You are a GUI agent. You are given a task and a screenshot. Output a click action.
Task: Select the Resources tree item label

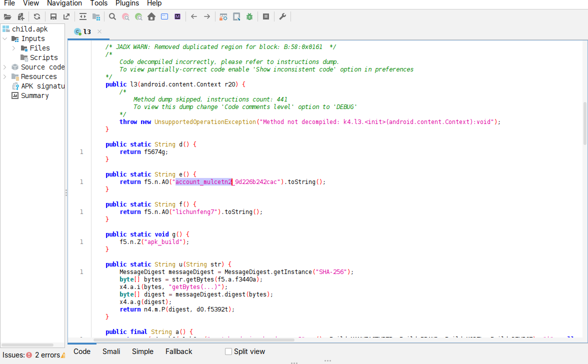click(38, 76)
